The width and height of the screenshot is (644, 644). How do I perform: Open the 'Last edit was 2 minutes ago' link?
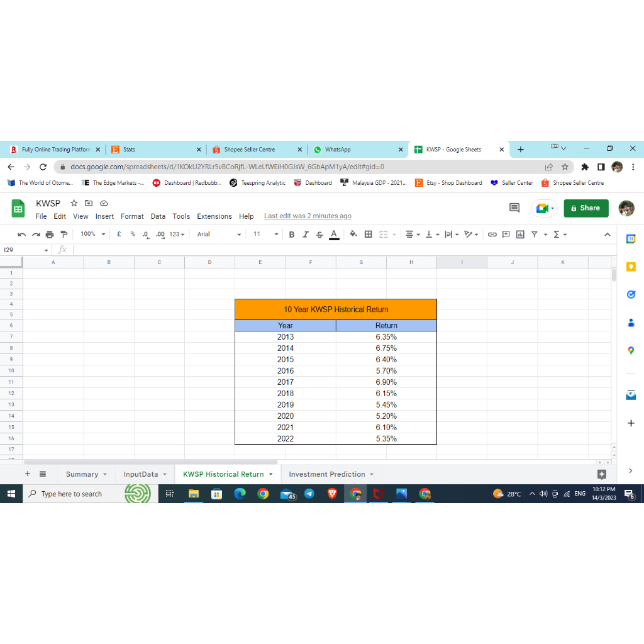(x=308, y=216)
